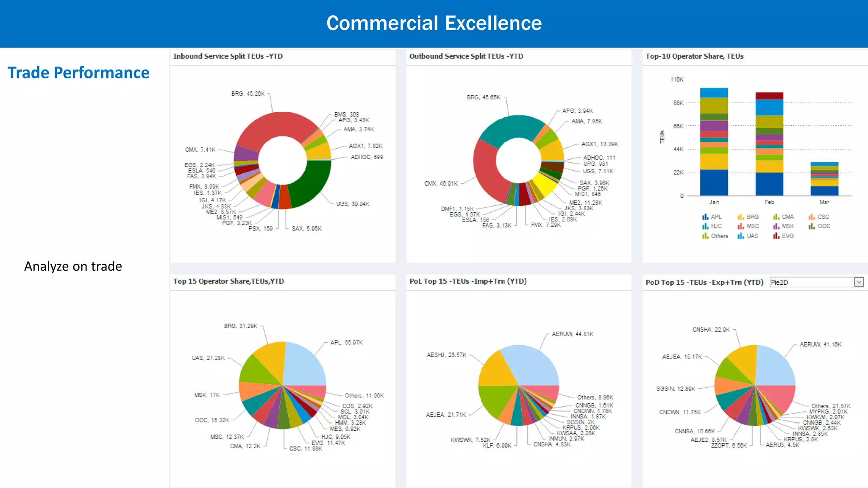The width and height of the screenshot is (868, 488).
Task: Click the Top-10 Operator Share panel title
Action: 694,56
